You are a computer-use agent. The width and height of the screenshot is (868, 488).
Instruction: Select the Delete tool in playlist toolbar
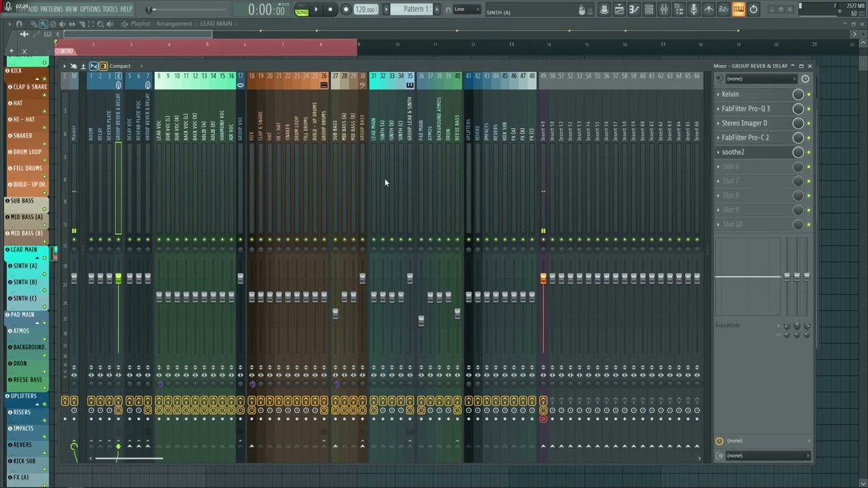pos(53,24)
